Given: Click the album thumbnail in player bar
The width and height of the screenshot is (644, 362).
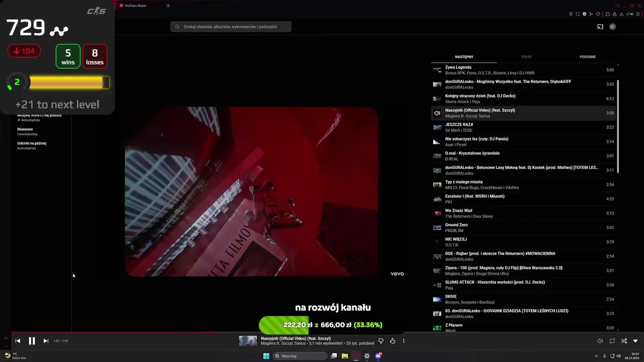Looking at the screenshot, I should click(248, 341).
